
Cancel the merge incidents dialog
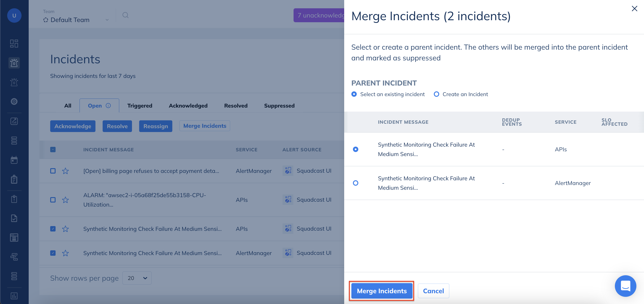click(x=433, y=291)
